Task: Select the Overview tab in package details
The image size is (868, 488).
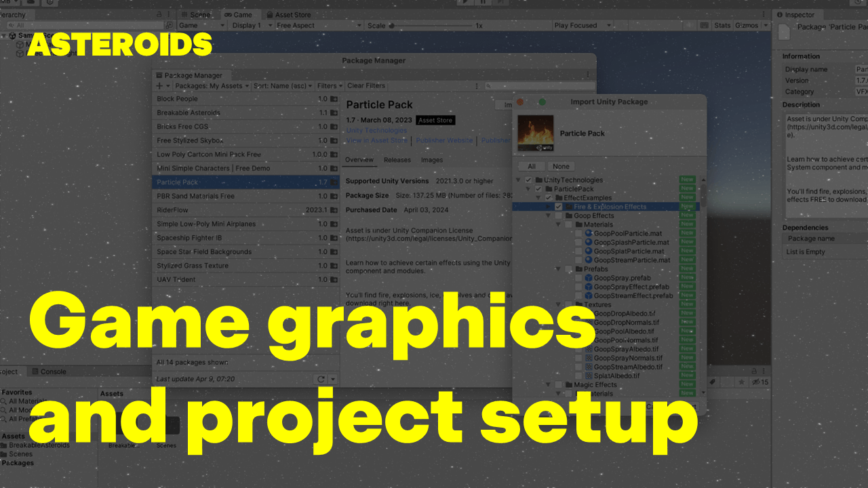Action: 359,160
